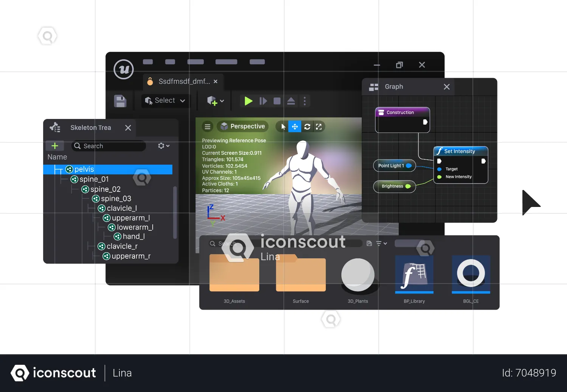
Task: Open the Graph panel tab header
Action: click(x=394, y=86)
